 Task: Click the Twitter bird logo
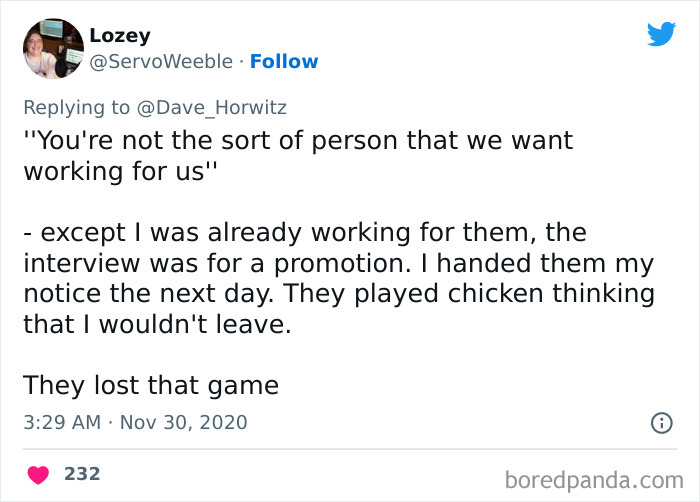(661, 34)
